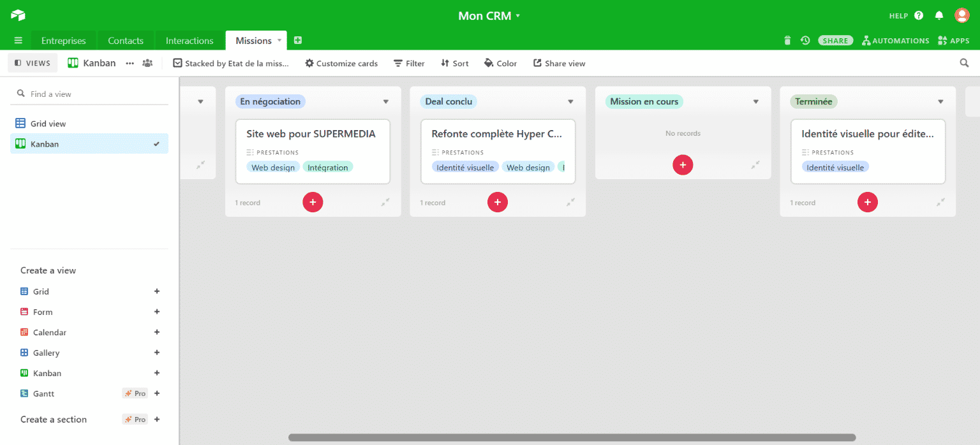Open the search magnifier icon at right
Viewport: 980px width, 445px height.
pyautogui.click(x=965, y=63)
